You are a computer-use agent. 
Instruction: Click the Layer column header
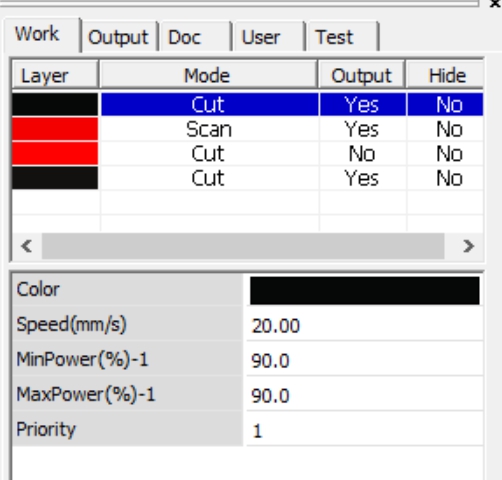[55, 75]
